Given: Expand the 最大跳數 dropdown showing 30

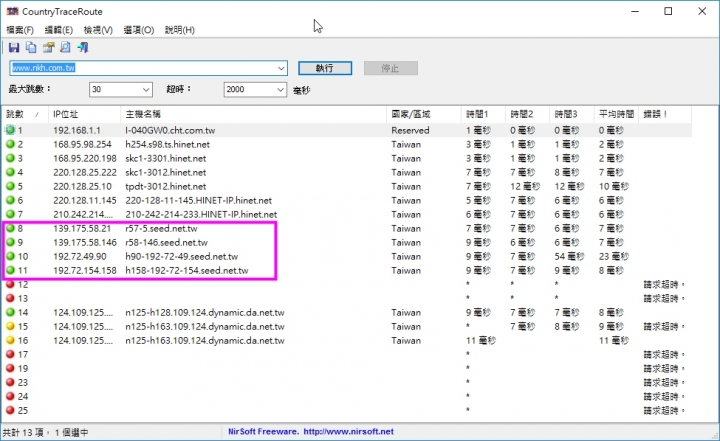Looking at the screenshot, I should 146,89.
